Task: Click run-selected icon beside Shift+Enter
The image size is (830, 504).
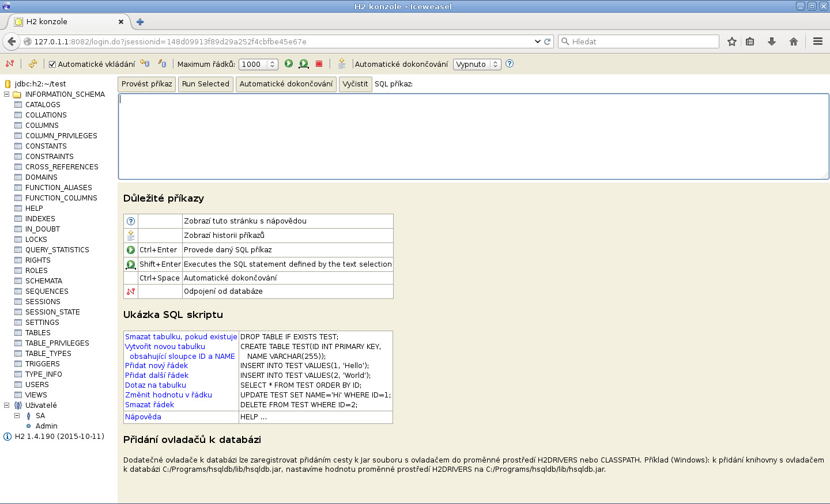Action: click(x=131, y=264)
